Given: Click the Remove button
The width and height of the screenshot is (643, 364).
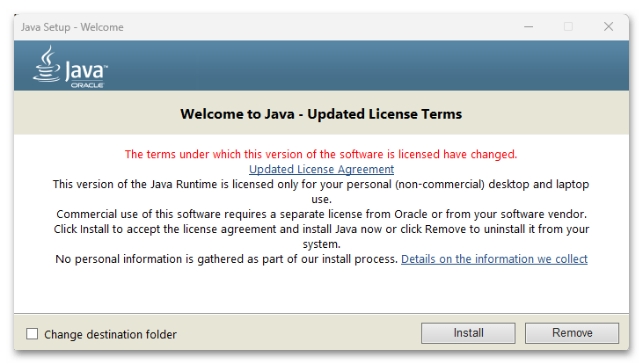Looking at the screenshot, I should click(x=572, y=333).
